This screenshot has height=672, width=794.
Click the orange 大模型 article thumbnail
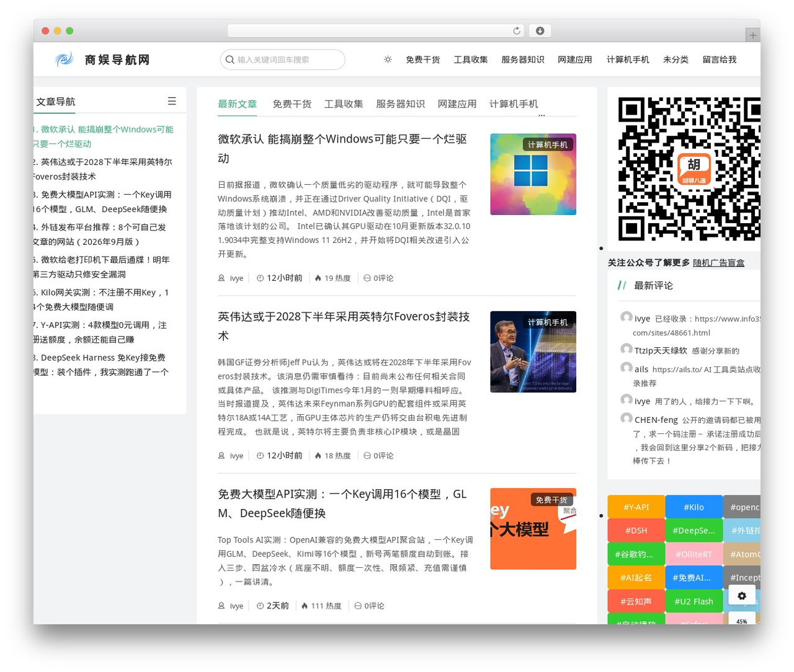click(x=533, y=529)
